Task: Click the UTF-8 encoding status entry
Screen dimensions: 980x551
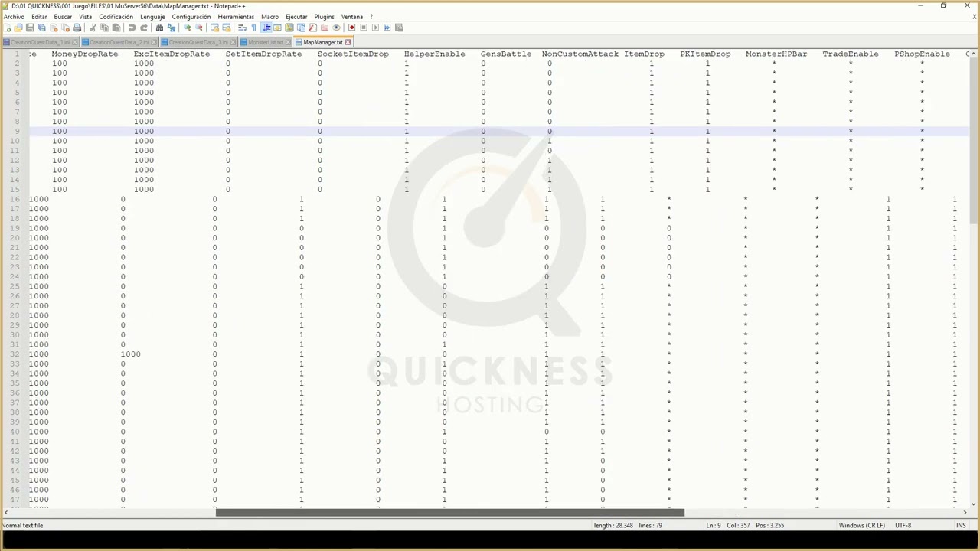Action: (903, 526)
